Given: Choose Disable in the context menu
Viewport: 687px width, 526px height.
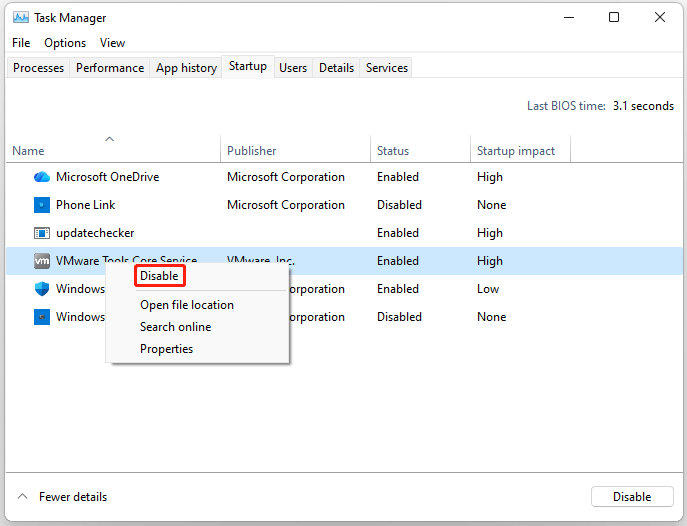Looking at the screenshot, I should (x=159, y=276).
